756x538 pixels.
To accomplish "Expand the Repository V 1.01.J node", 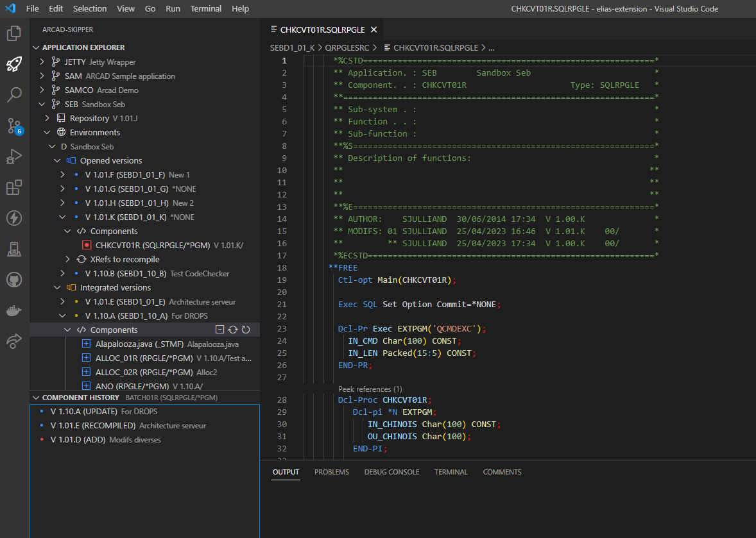I will (x=48, y=119).
